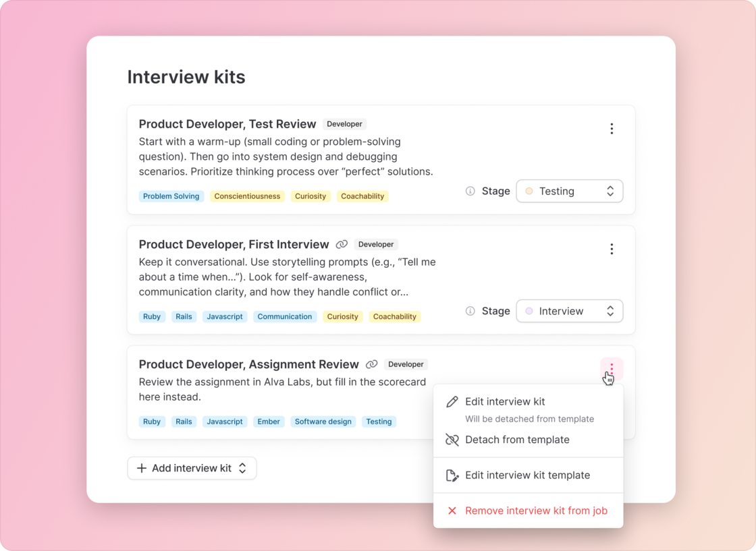Click the link icon beside Assignment Review title
The width and height of the screenshot is (756, 551).
click(372, 364)
